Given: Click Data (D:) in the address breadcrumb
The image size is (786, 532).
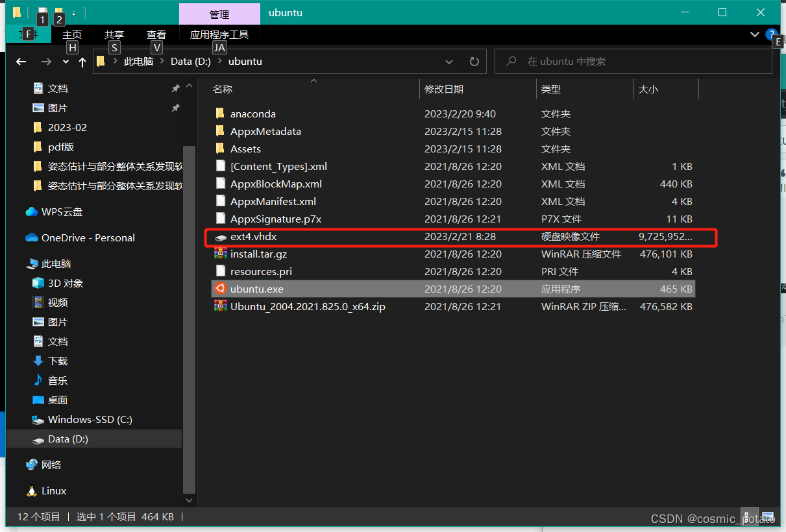Looking at the screenshot, I should click(190, 62).
